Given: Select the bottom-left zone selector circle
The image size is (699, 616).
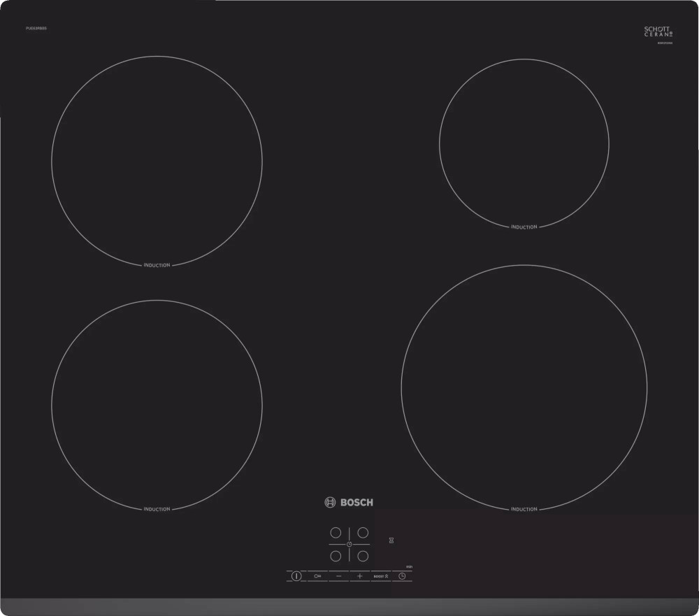Looking at the screenshot, I should tap(336, 556).
